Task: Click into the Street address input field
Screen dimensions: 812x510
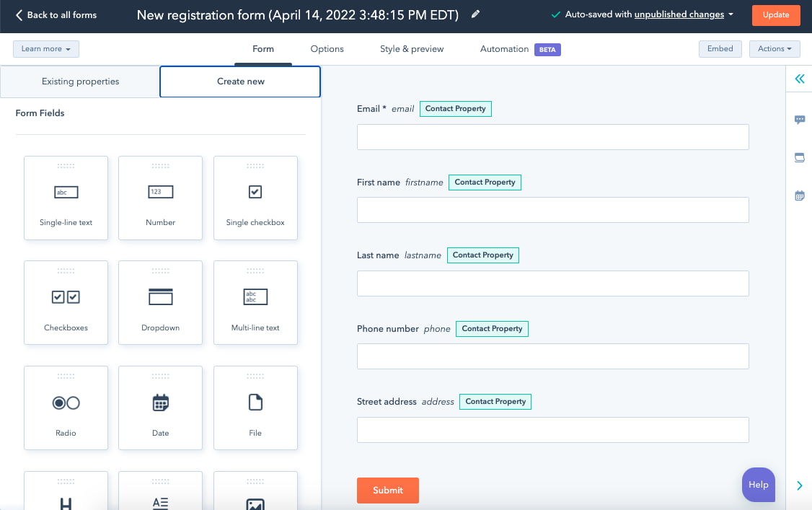Action: tap(552, 430)
